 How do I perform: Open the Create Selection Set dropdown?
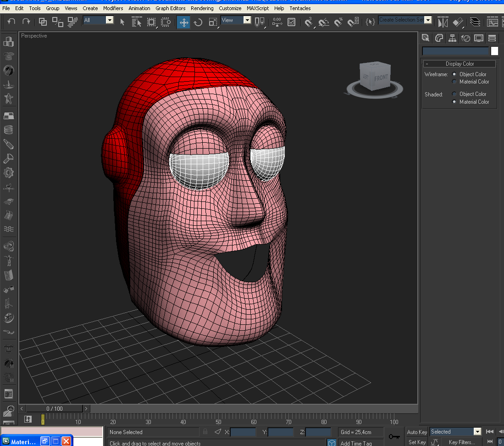[x=428, y=20]
